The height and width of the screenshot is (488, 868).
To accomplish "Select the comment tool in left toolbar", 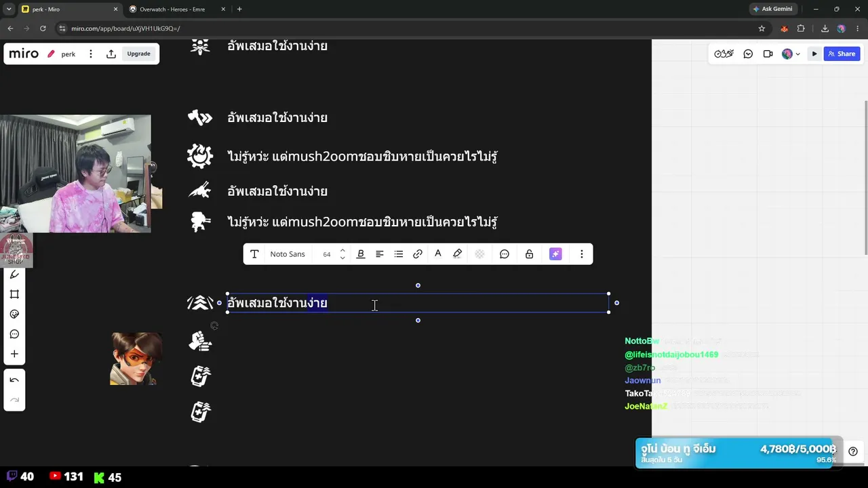I will point(14,334).
